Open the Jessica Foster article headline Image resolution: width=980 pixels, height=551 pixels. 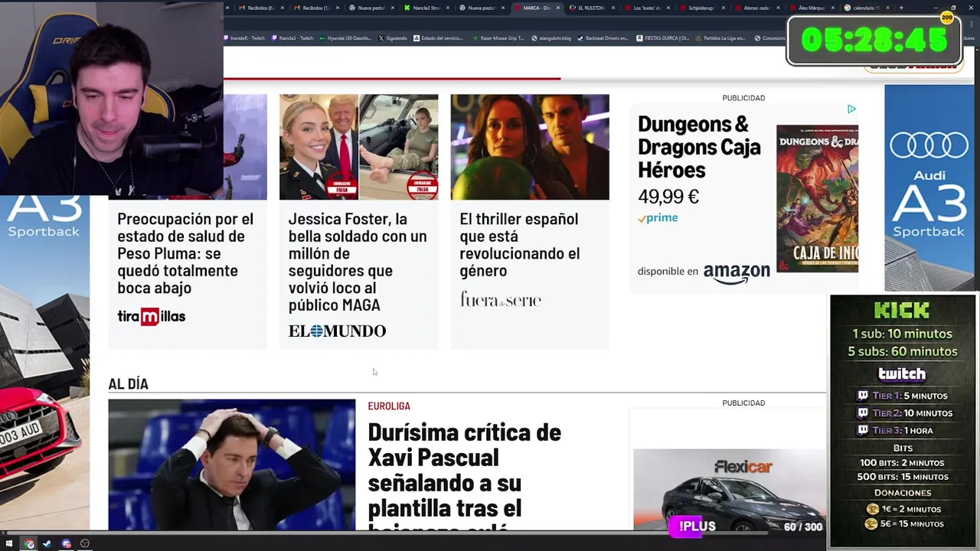pyautogui.click(x=358, y=262)
